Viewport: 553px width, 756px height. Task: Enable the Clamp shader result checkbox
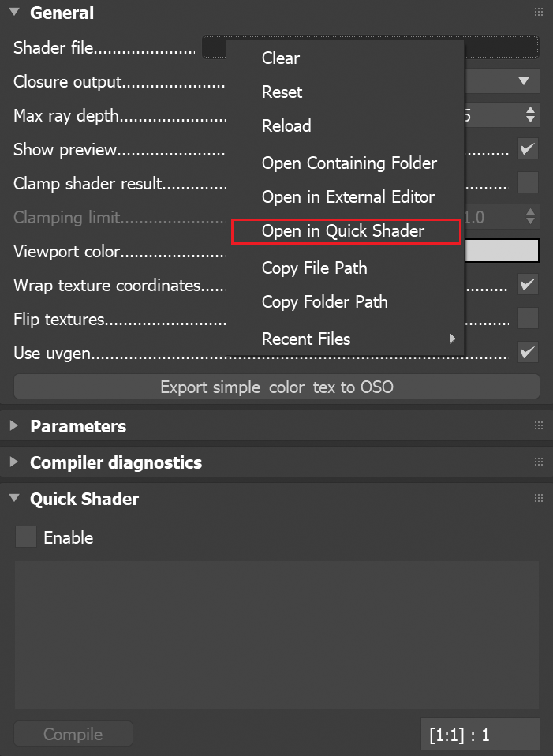click(528, 182)
